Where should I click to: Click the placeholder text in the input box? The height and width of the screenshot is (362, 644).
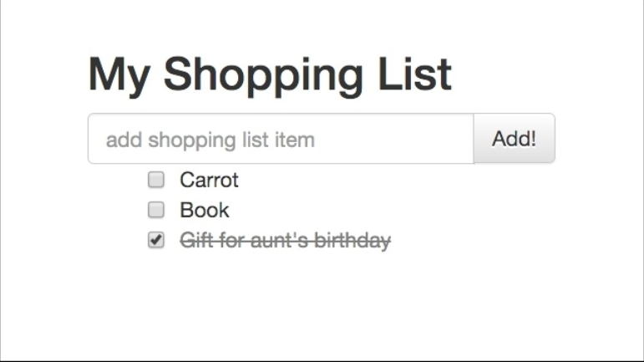[x=210, y=140]
